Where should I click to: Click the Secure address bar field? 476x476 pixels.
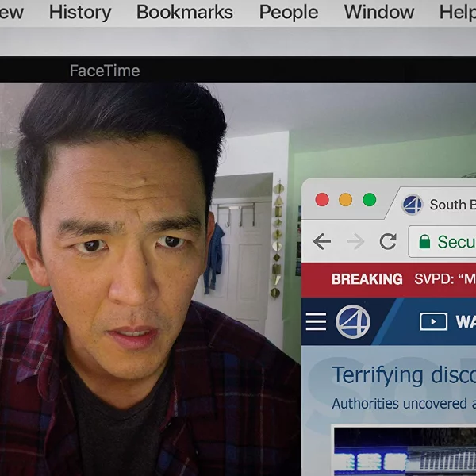tap(442, 242)
